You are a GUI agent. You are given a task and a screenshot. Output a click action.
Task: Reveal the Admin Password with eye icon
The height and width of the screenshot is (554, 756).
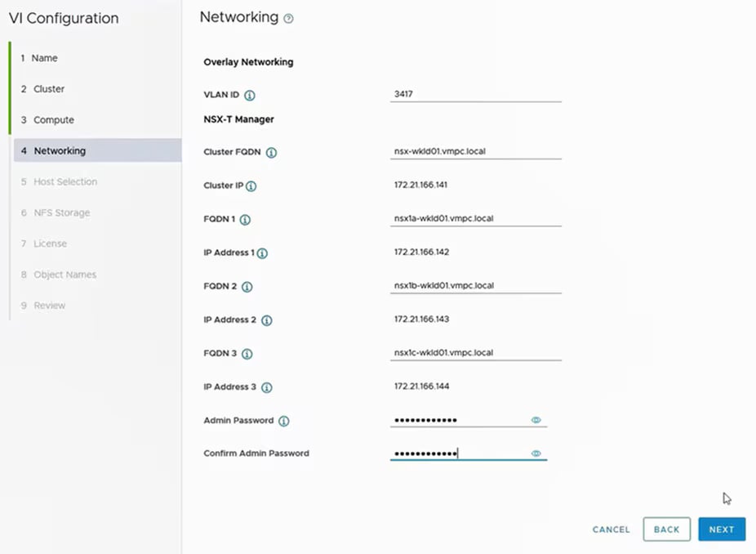[536, 420]
